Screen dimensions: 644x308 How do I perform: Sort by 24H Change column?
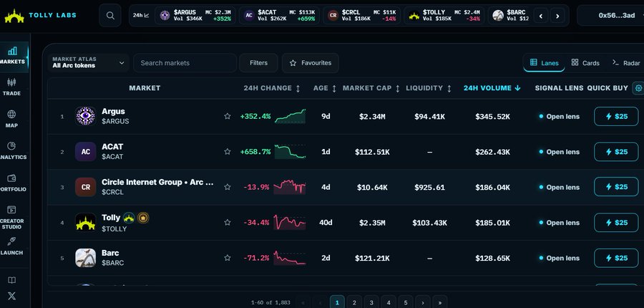point(272,88)
